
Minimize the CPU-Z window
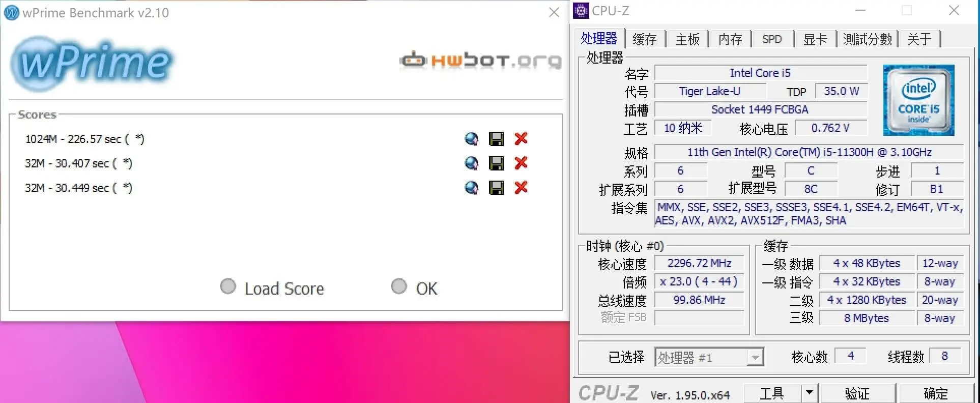pyautogui.click(x=860, y=11)
